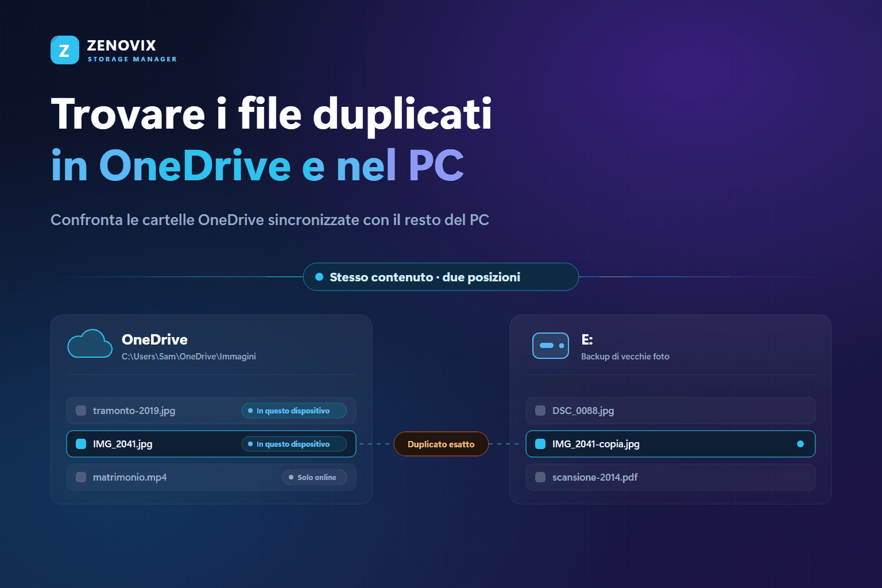Click the in OneDrive e nel PC heading
Screen dimensions: 882x588
tap(257, 166)
